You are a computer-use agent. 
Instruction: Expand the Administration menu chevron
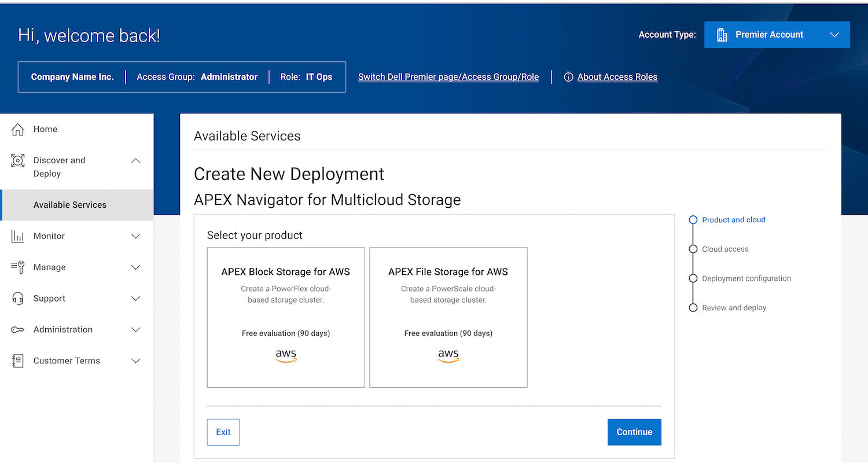point(136,330)
